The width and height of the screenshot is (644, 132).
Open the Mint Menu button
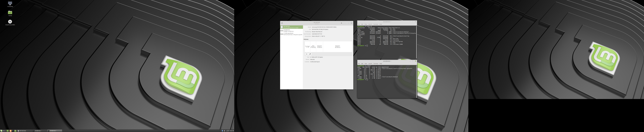(x=3, y=131)
